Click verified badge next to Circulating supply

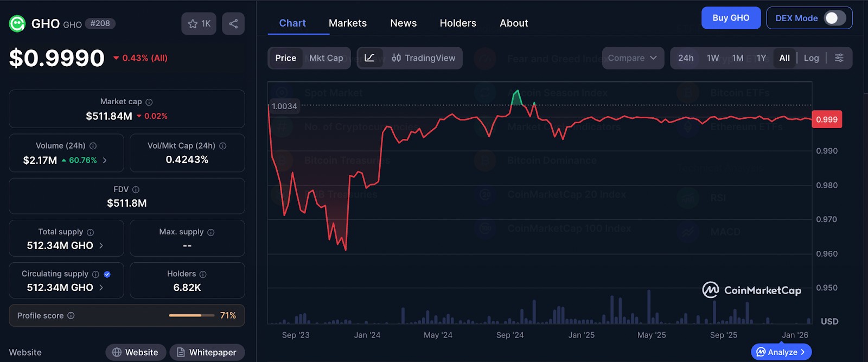(107, 274)
